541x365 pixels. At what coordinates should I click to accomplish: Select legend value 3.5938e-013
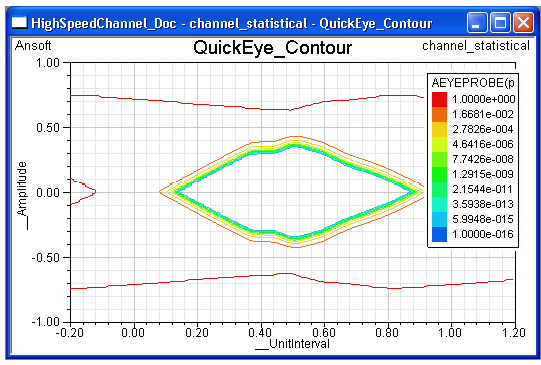483,204
